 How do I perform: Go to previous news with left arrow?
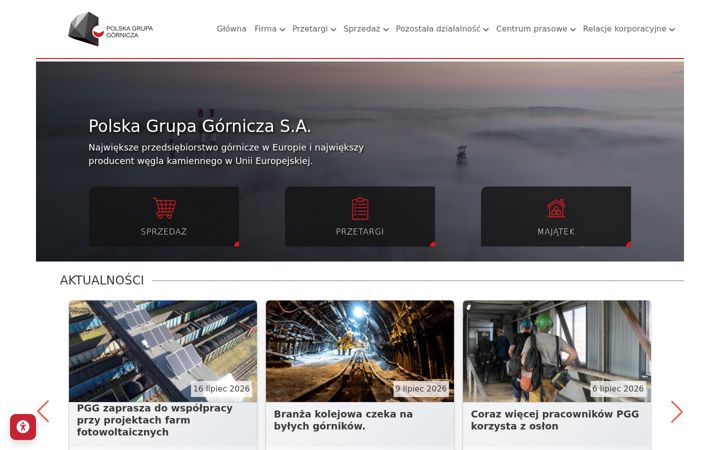[x=43, y=411]
